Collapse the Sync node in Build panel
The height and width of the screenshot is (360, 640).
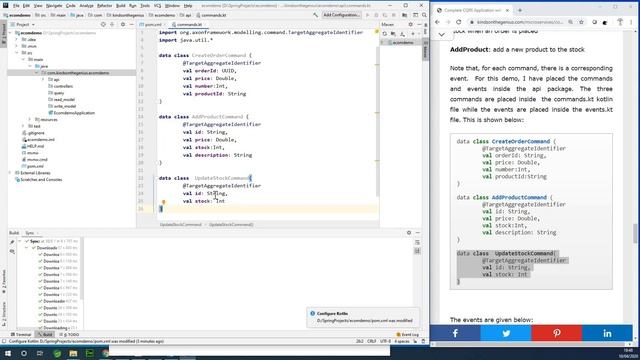coord(20,241)
